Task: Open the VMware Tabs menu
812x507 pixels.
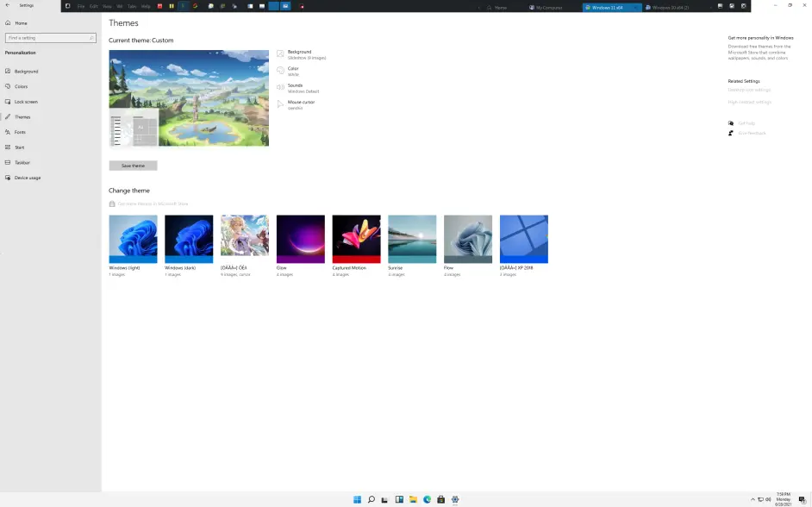Action: coord(132,6)
